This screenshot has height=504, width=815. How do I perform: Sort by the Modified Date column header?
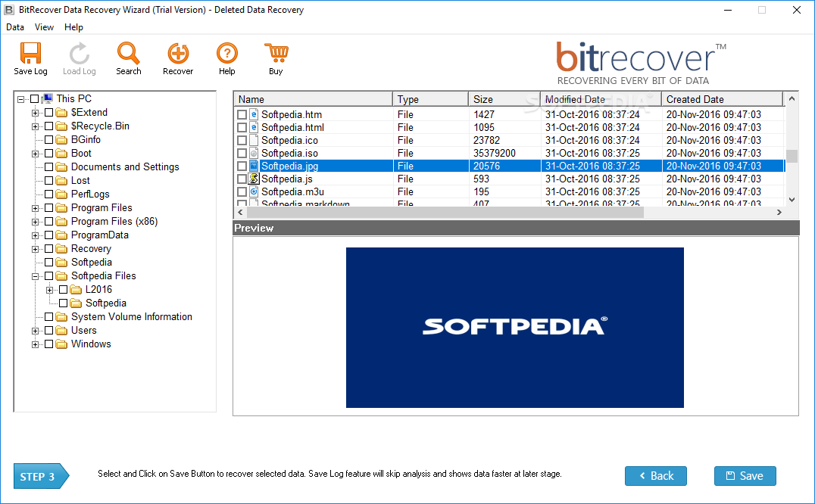(601, 99)
